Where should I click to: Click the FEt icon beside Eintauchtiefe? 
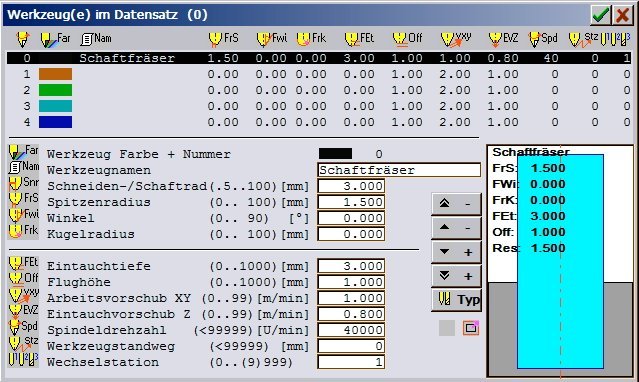(24, 263)
